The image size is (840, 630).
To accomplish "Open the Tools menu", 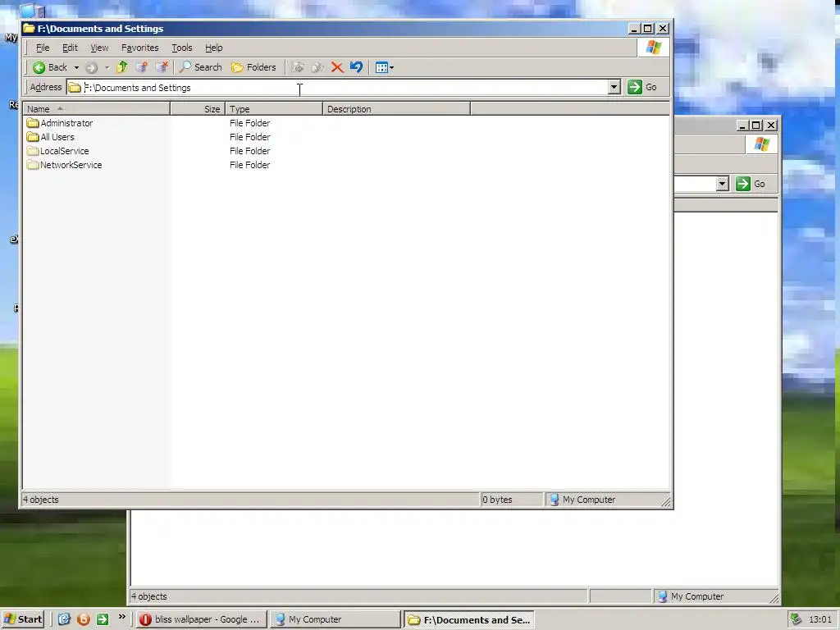I will pos(181,48).
